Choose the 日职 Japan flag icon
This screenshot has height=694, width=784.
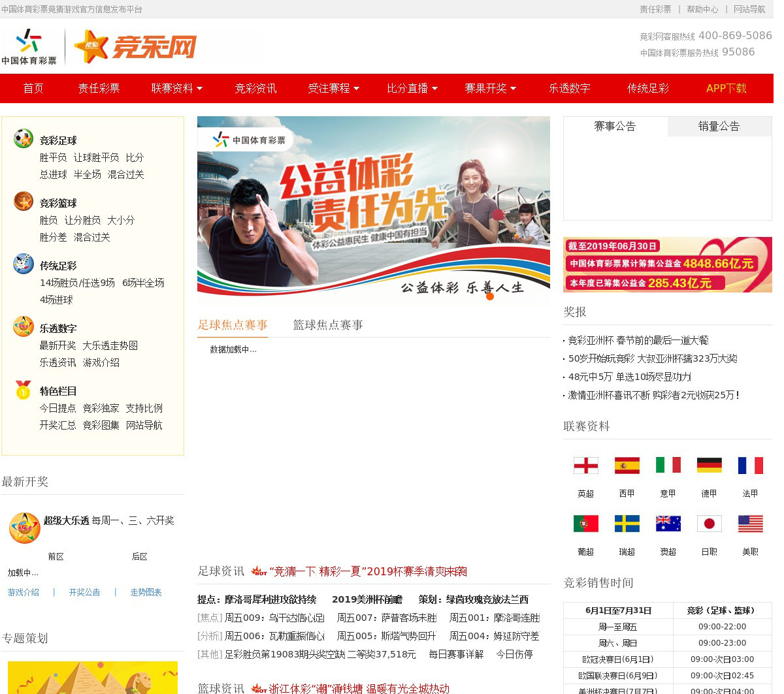(709, 524)
